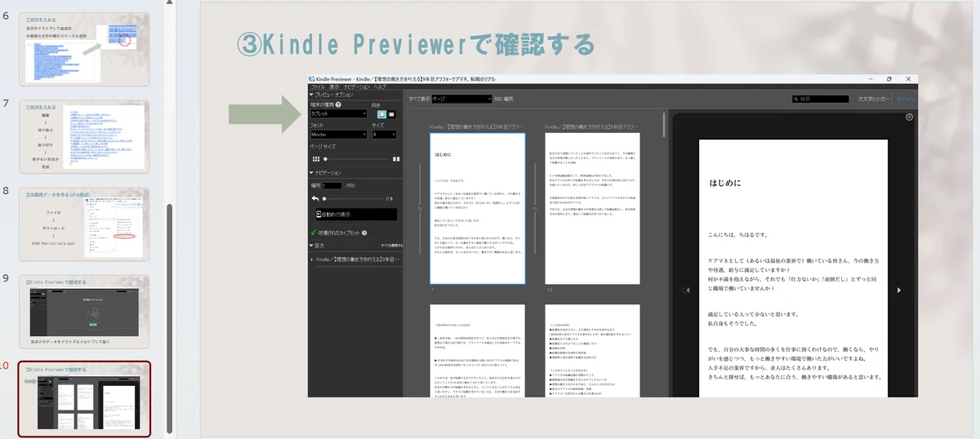The image size is (980, 439).
Task: Select portrait orientation icon under 向き
Action: pyautogui.click(x=381, y=114)
